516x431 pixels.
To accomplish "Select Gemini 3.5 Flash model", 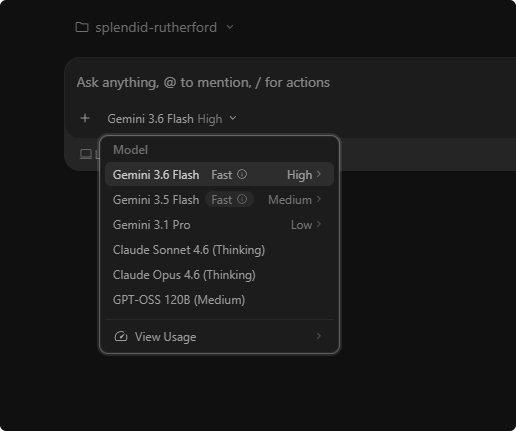I will tap(219, 200).
